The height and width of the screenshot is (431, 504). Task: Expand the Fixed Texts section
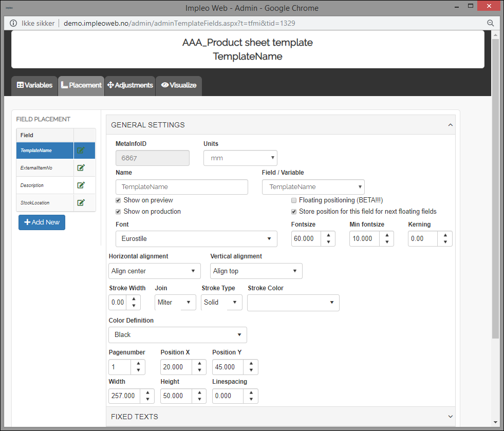[x=281, y=417]
